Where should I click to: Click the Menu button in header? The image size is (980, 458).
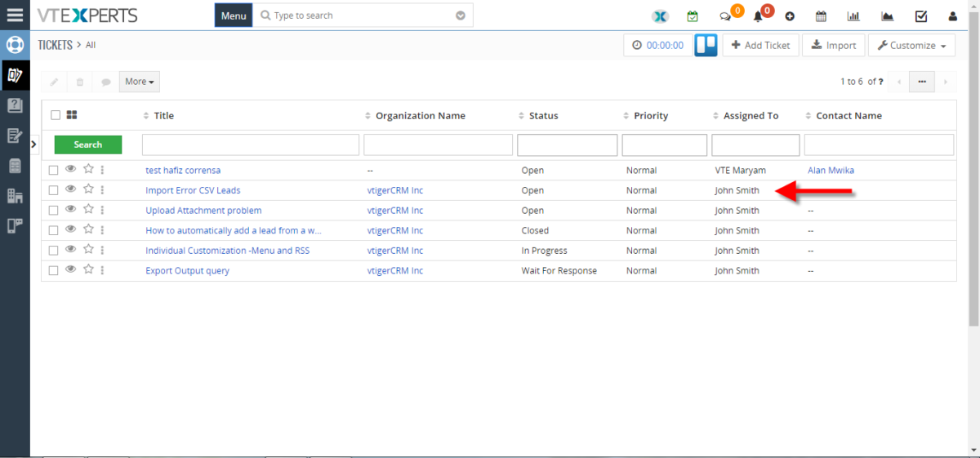234,16
